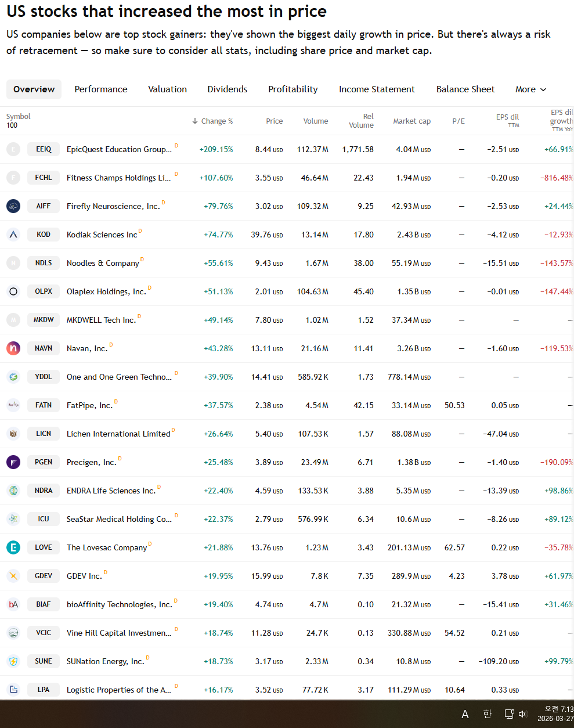Click the Olaplex OLPX circle logo
Image resolution: width=574 pixels, height=728 pixels.
(13, 291)
